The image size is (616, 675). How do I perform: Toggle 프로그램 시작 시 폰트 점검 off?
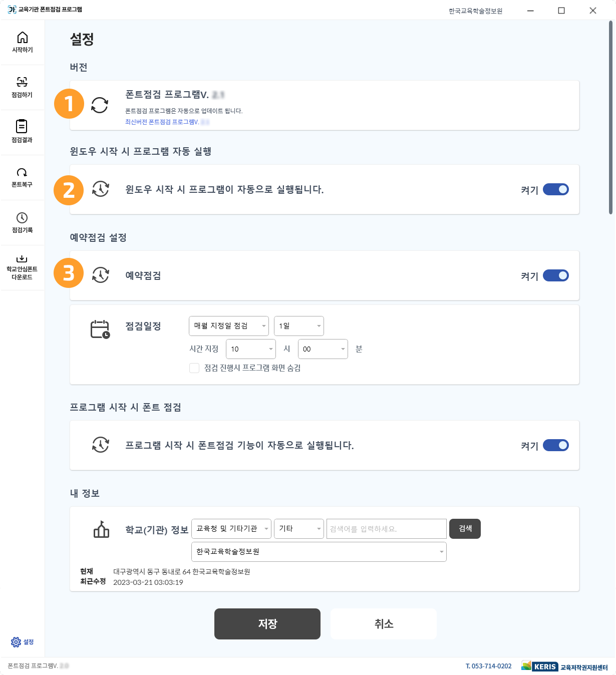[556, 445]
